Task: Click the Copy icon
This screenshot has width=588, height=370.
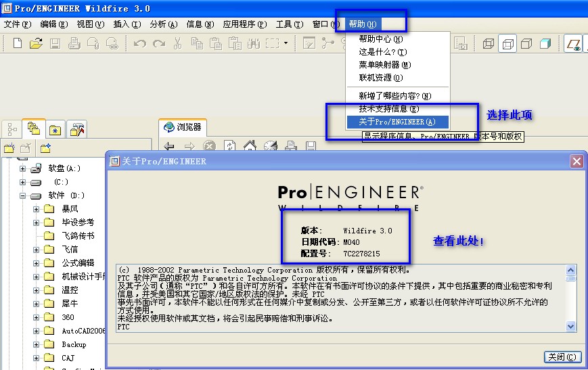Action: click(x=197, y=43)
